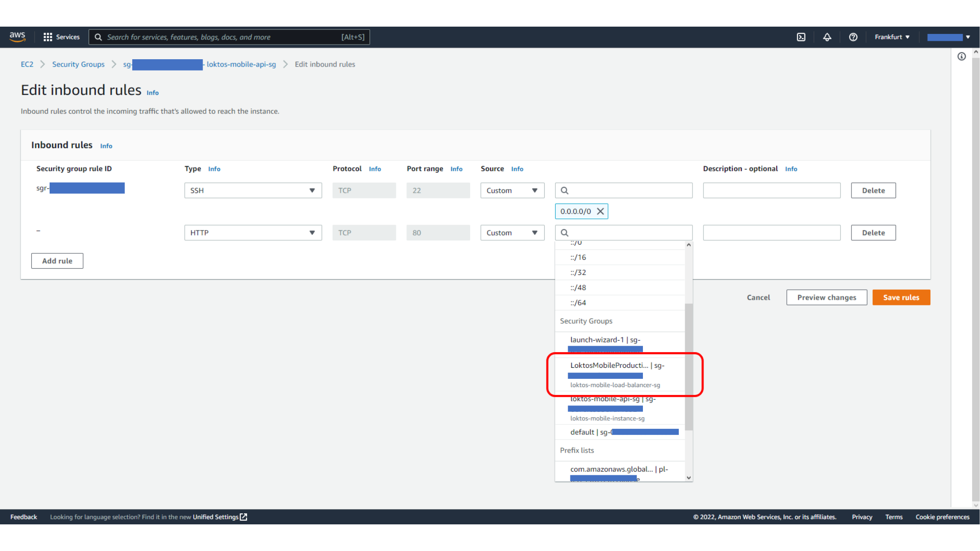Open the account menu dropdown
The width and height of the screenshot is (980, 551).
tap(948, 37)
